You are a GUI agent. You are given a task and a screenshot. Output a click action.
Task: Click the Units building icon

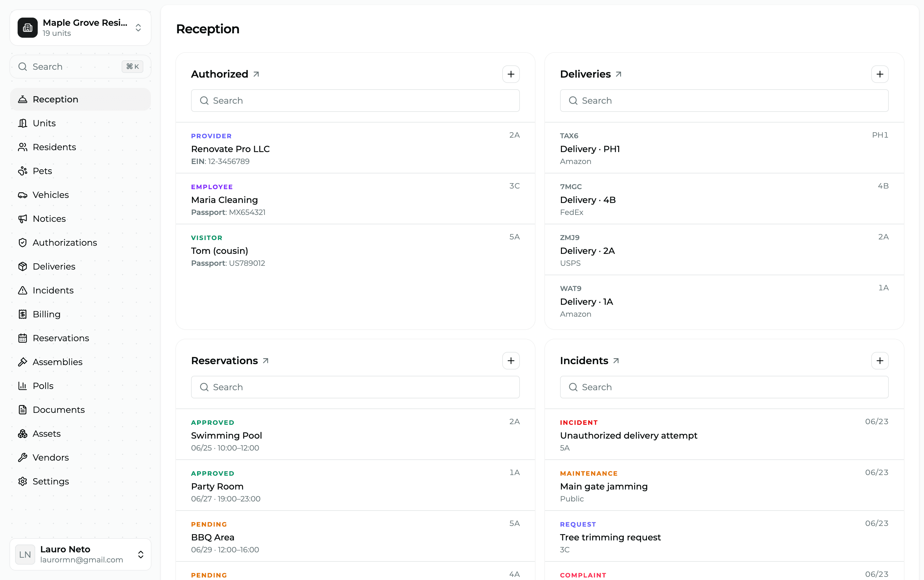tap(23, 123)
